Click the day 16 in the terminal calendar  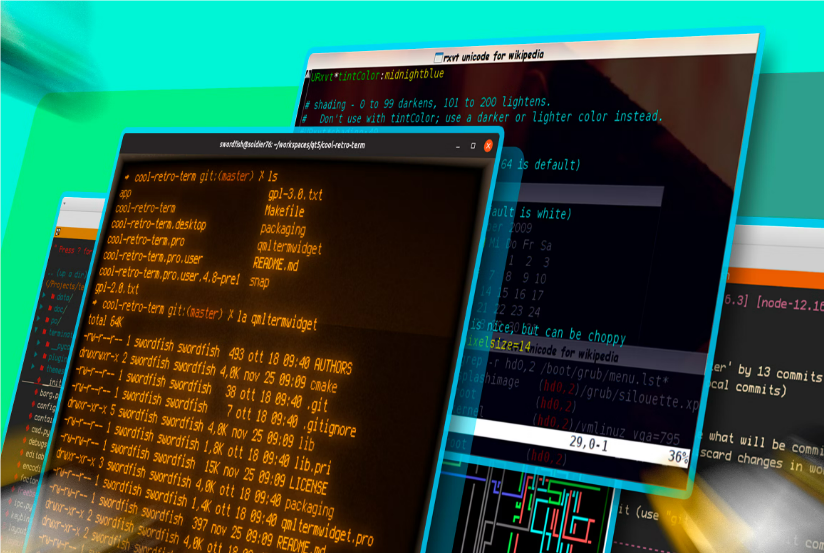[x=520, y=293]
